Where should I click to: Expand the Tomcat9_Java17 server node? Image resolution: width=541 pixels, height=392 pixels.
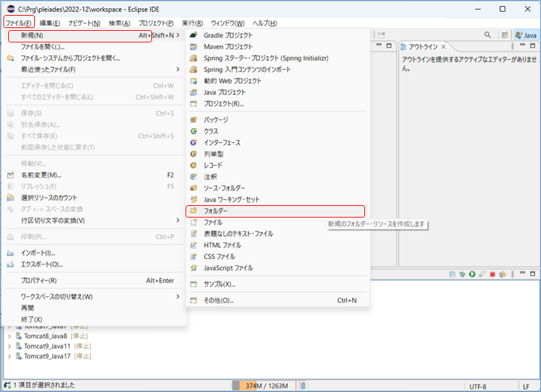coord(10,356)
